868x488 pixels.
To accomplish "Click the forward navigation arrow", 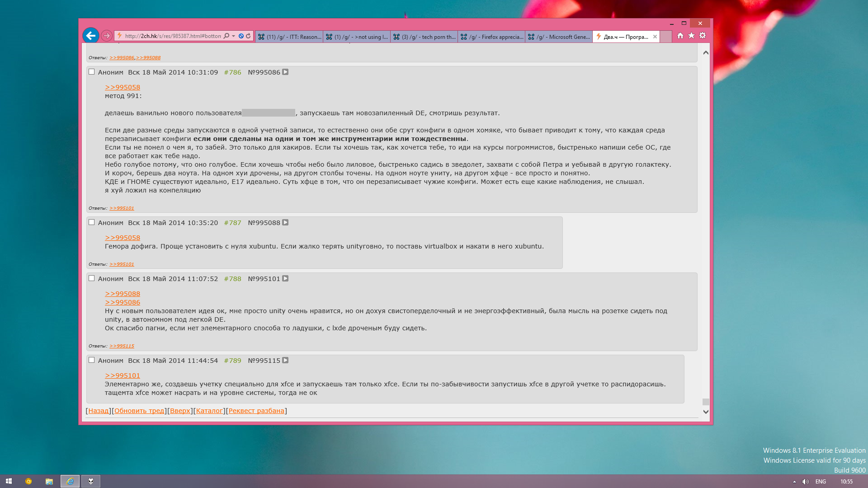I will tap(107, 36).
